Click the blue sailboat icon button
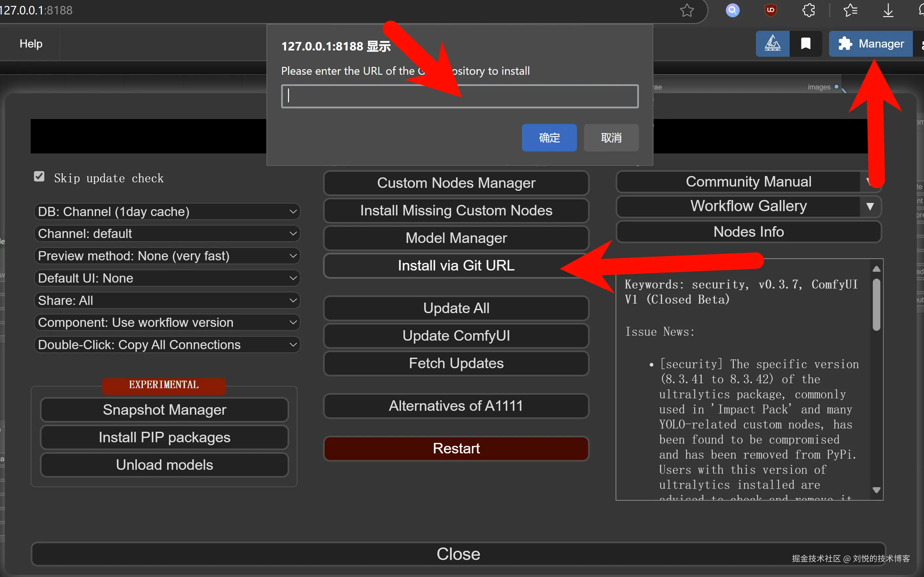Image resolution: width=924 pixels, height=577 pixels. pos(772,44)
